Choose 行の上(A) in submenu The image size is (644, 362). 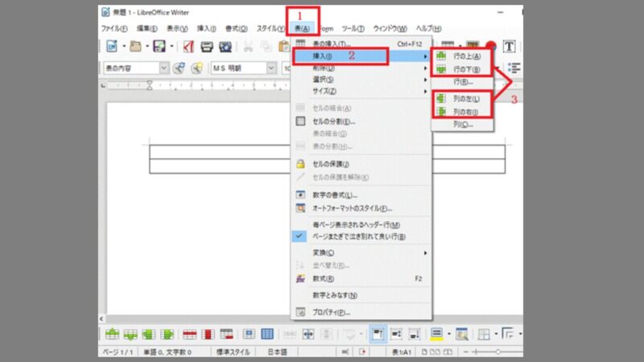pyautogui.click(x=462, y=56)
